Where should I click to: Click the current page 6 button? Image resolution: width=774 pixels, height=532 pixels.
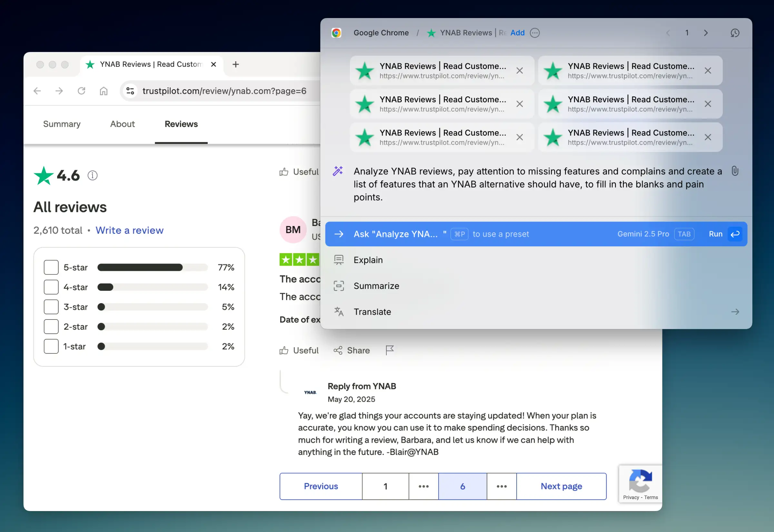(463, 486)
